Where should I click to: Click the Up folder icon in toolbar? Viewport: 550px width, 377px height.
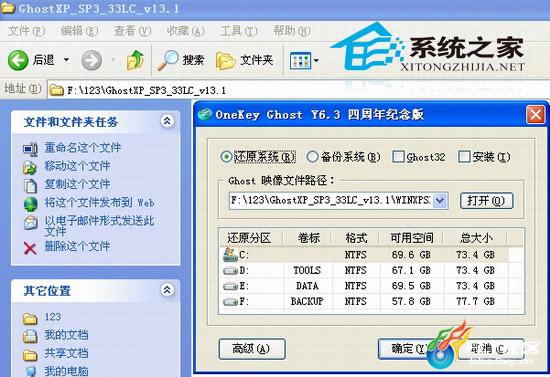click(x=135, y=60)
